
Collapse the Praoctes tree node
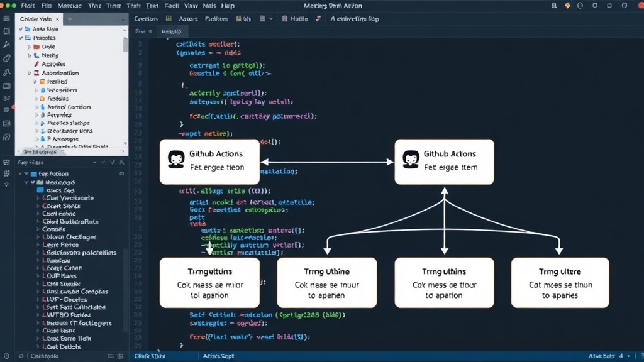click(21, 38)
